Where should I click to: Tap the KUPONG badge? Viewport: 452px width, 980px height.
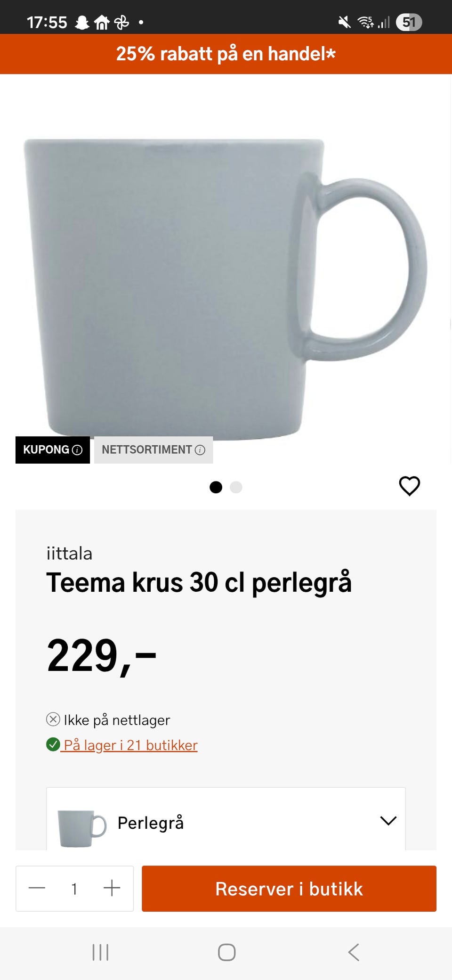pyautogui.click(x=53, y=450)
